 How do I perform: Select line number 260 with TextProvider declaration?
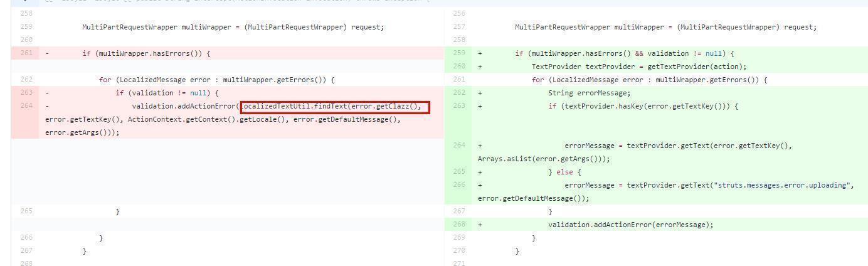click(x=459, y=66)
